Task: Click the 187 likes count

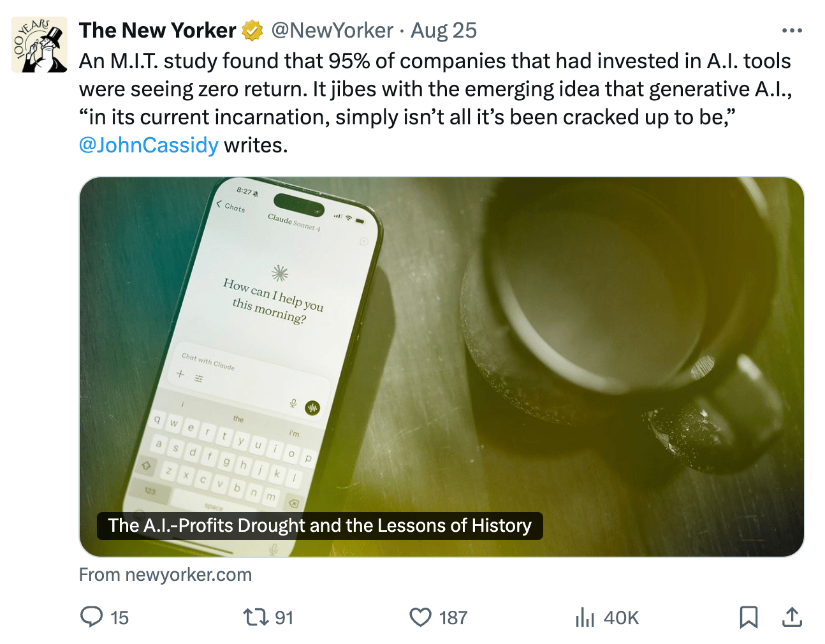Action: click(453, 617)
